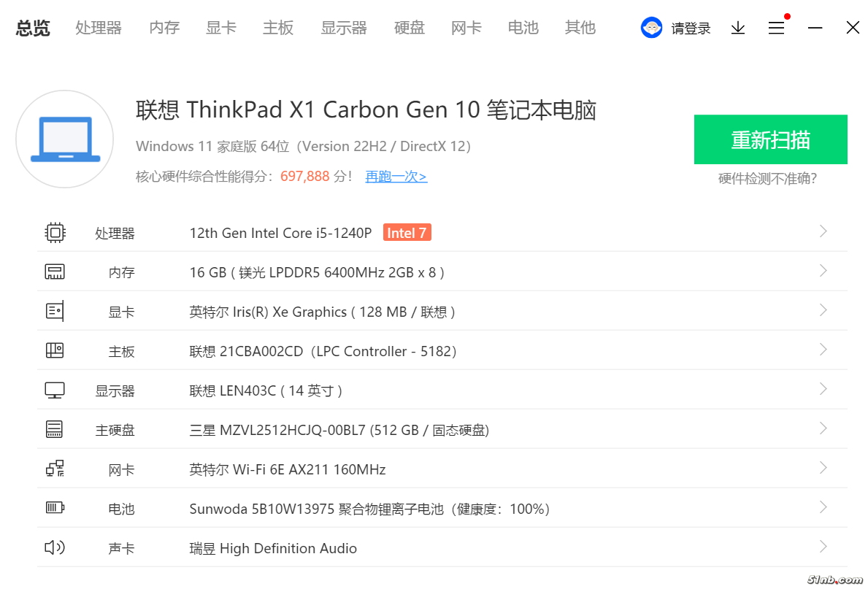Open the hamburger menu with red dot

[777, 26]
